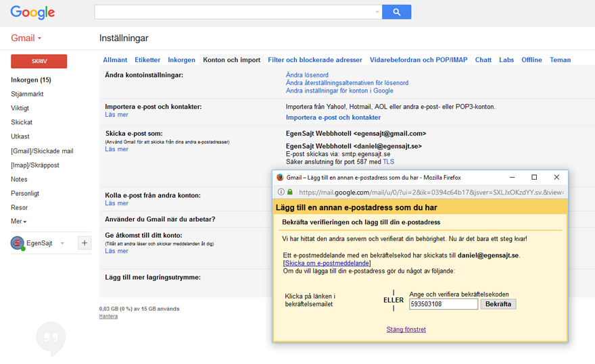Click the Inställningar page heading
595x364 pixels.
124,38
